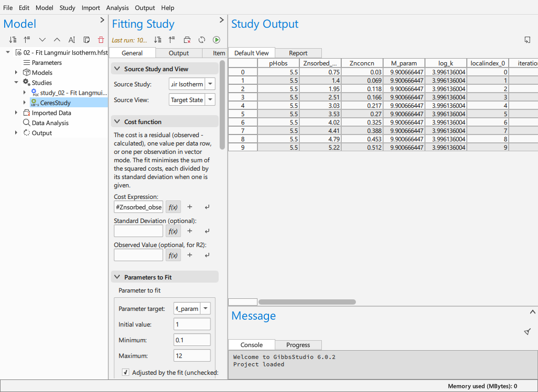Click the Maximum input field
This screenshot has height=392, width=538.
pyautogui.click(x=192, y=355)
